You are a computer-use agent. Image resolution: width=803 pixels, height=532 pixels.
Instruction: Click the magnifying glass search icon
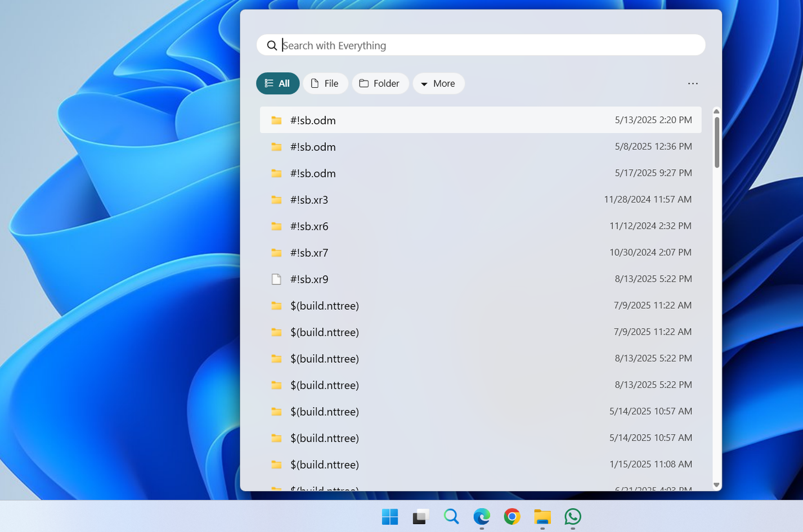272,45
